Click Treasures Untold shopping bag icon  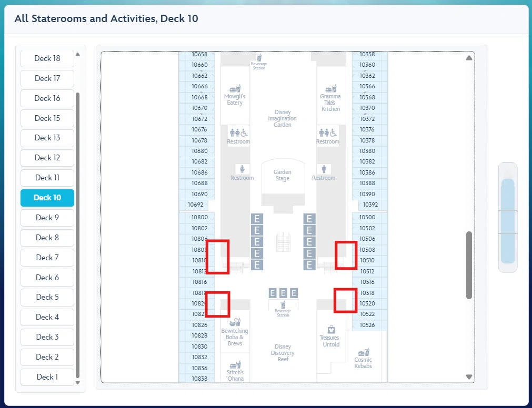click(x=331, y=329)
